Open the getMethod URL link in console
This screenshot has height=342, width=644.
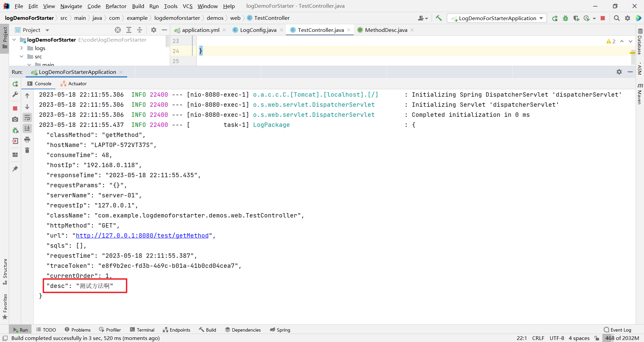coord(142,235)
